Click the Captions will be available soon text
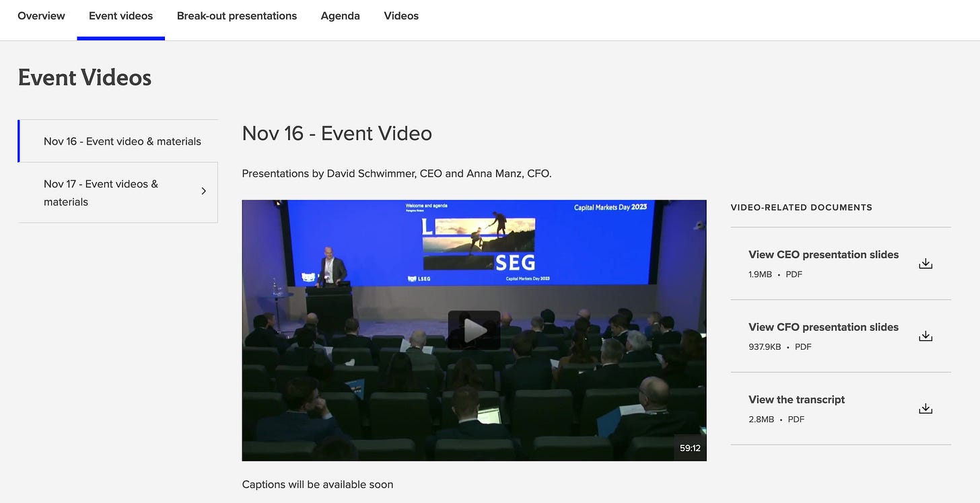980x503 pixels. click(318, 484)
